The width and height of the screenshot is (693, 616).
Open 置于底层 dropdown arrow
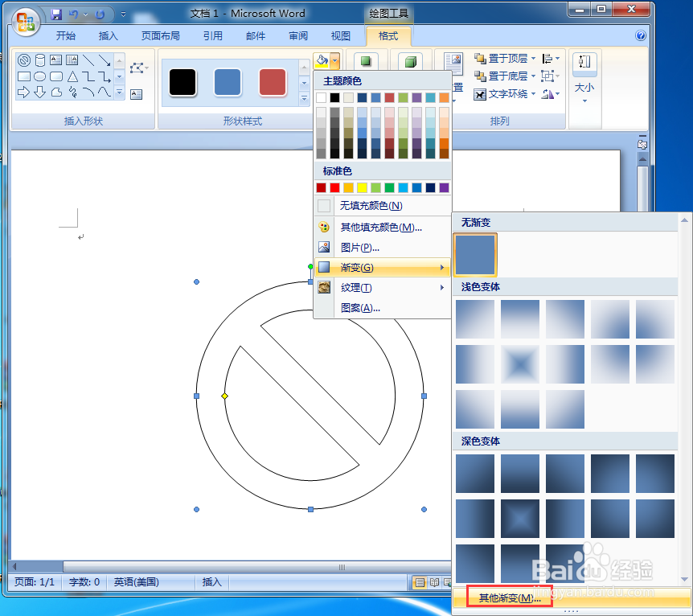(x=533, y=76)
